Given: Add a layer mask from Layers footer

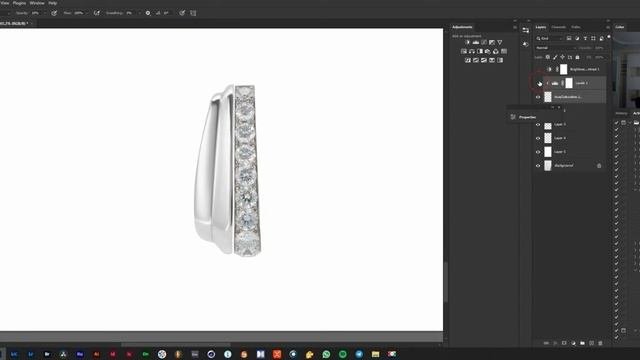Looking at the screenshot, I should (x=564, y=343).
